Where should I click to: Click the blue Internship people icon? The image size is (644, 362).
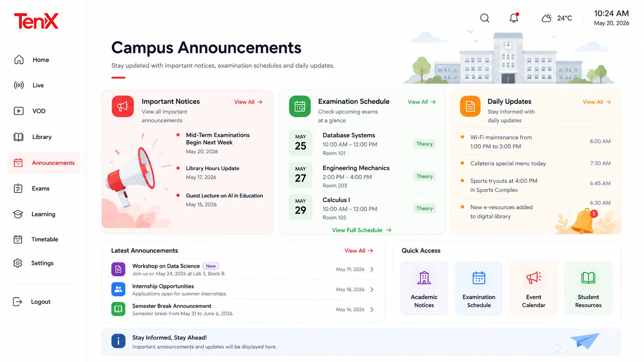coord(118,289)
